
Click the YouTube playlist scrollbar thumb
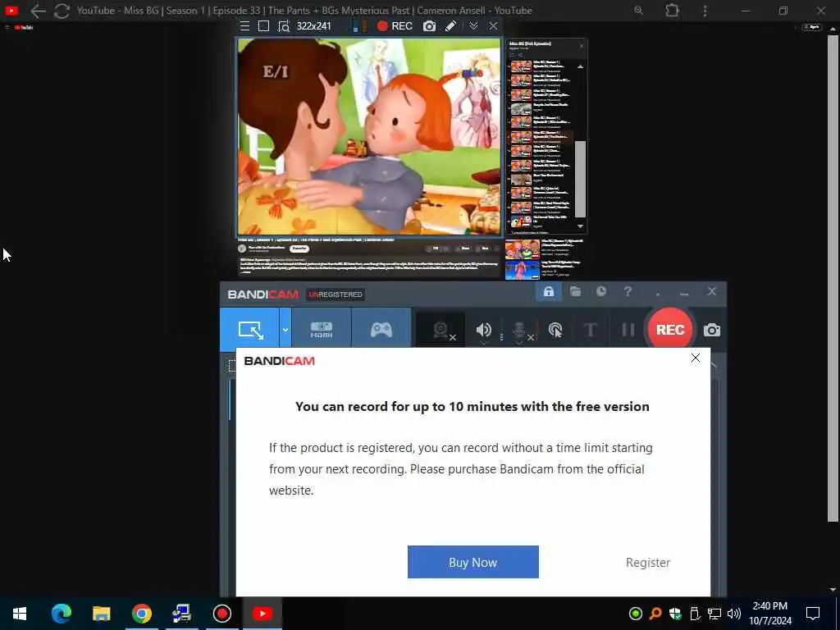(580, 179)
